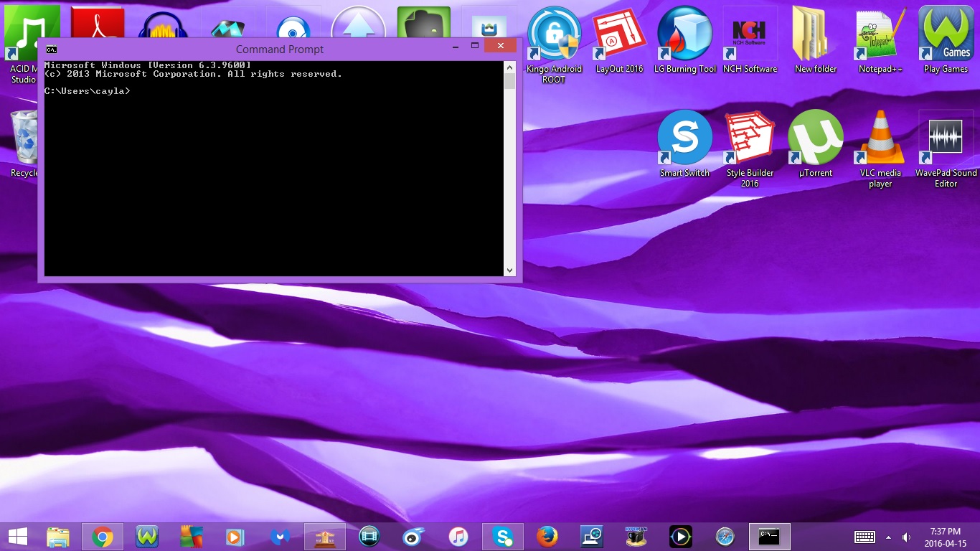Screen dimensions: 980x551
Task: Click the 'Microsoft Windows [Version 6.3.9600]' line
Action: click(x=148, y=65)
